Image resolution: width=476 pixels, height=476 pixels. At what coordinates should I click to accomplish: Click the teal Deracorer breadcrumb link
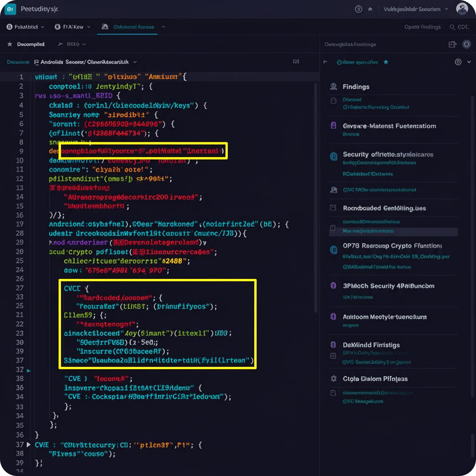[18, 62]
